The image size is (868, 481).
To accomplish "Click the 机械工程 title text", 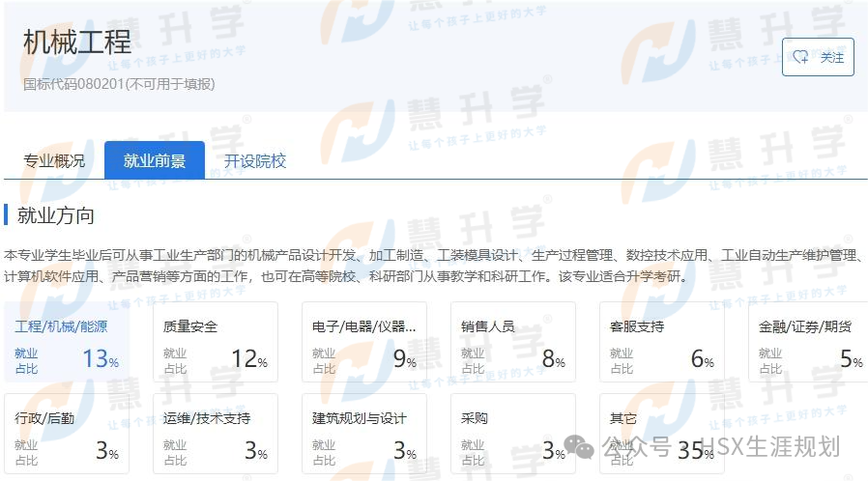I will pyautogui.click(x=77, y=42).
